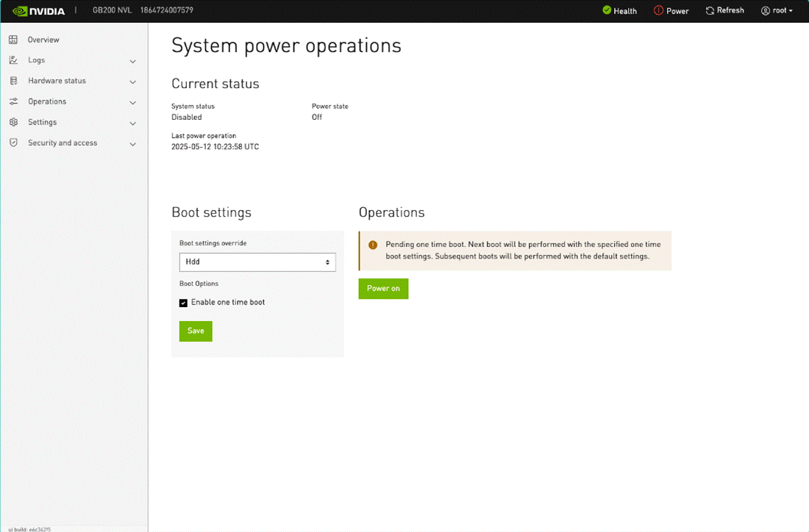Click the Overview grid icon in sidebar
Viewport: 809px width, 532px height.
[x=13, y=40]
